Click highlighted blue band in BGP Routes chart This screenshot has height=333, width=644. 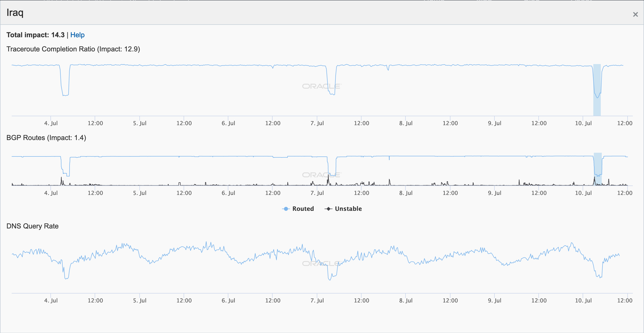[598, 165]
